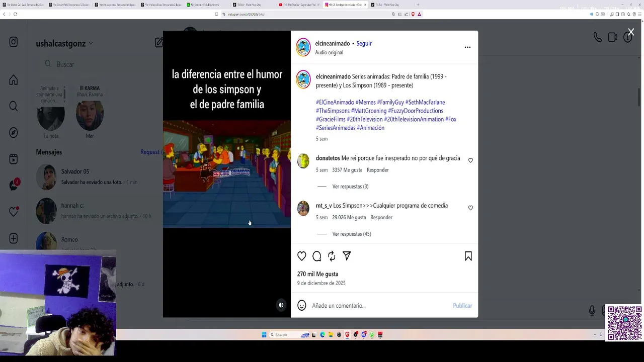Click the 9 de diciembre de 2025 date
This screenshot has width=644, height=362.
click(x=321, y=283)
